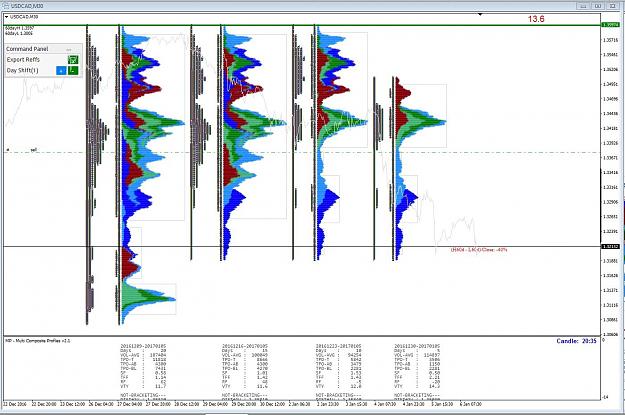
Task: Click the 26 Dec 04:00 time axis label
Action: click(101, 404)
